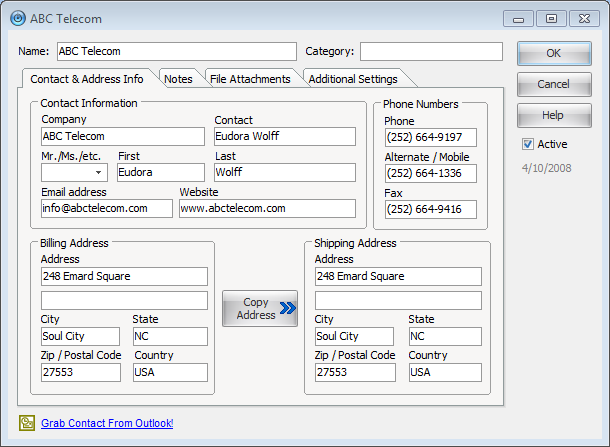The image size is (610, 447).
Task: Follow the Grab Contact From Outlook link
Action: coord(107,423)
